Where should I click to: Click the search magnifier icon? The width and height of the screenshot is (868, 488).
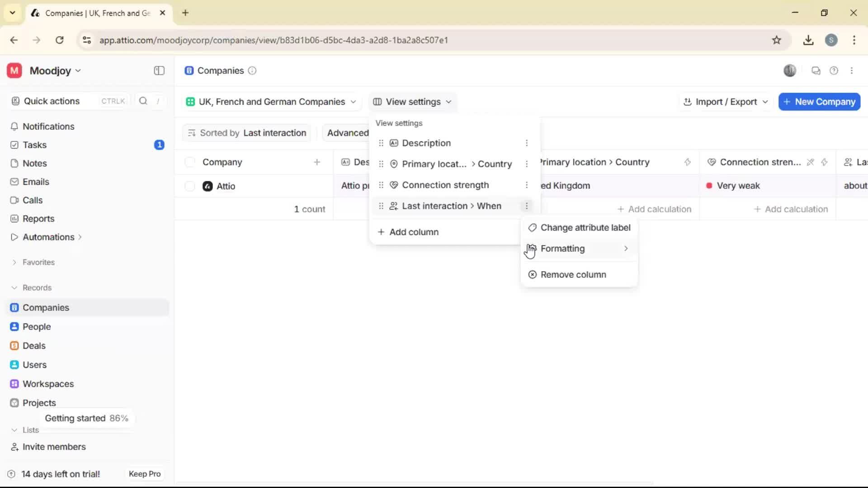pyautogui.click(x=143, y=101)
